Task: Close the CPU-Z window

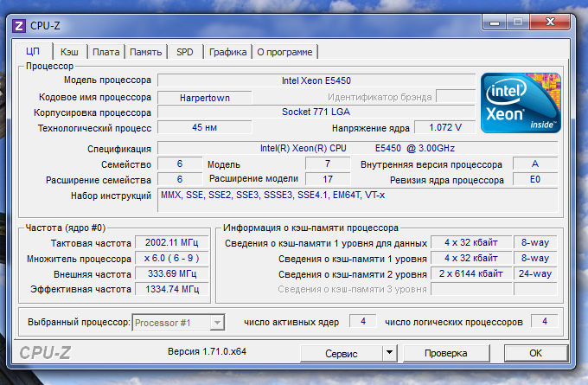Action: pyautogui.click(x=550, y=22)
